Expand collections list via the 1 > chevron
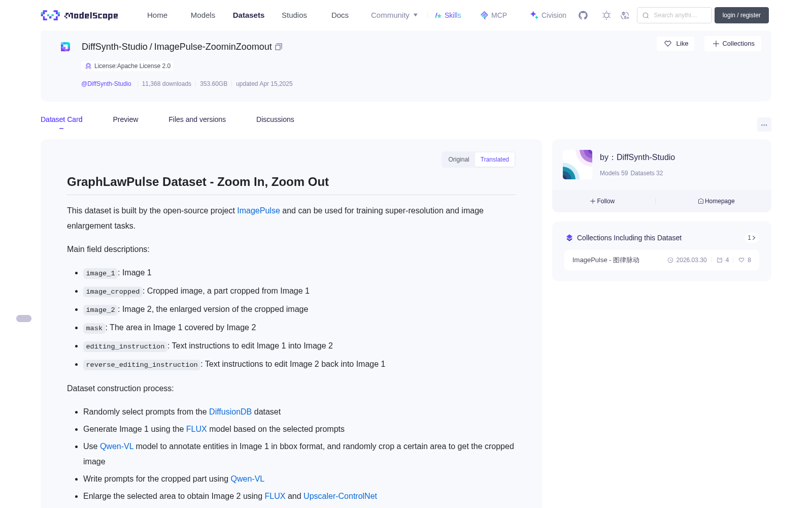 (752, 238)
